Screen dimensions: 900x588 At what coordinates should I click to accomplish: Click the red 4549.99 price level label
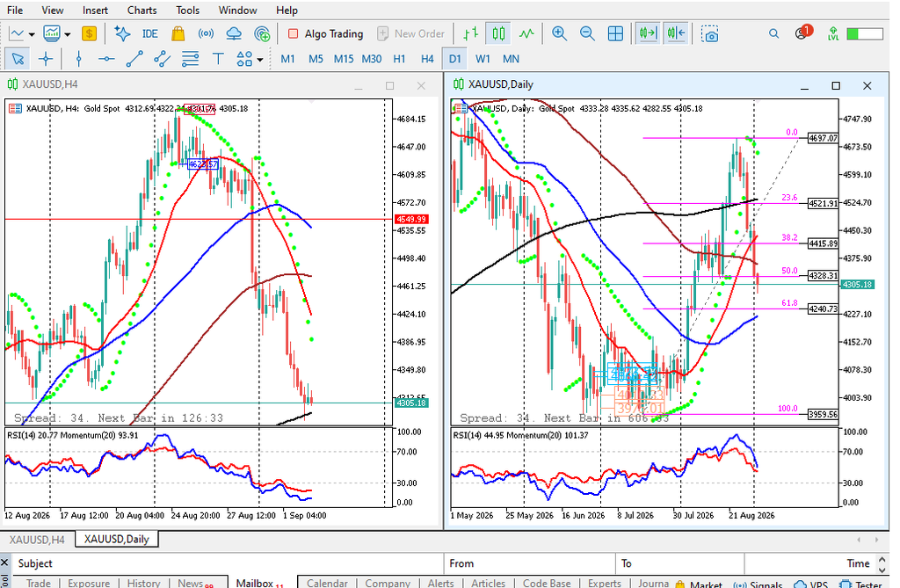click(411, 220)
